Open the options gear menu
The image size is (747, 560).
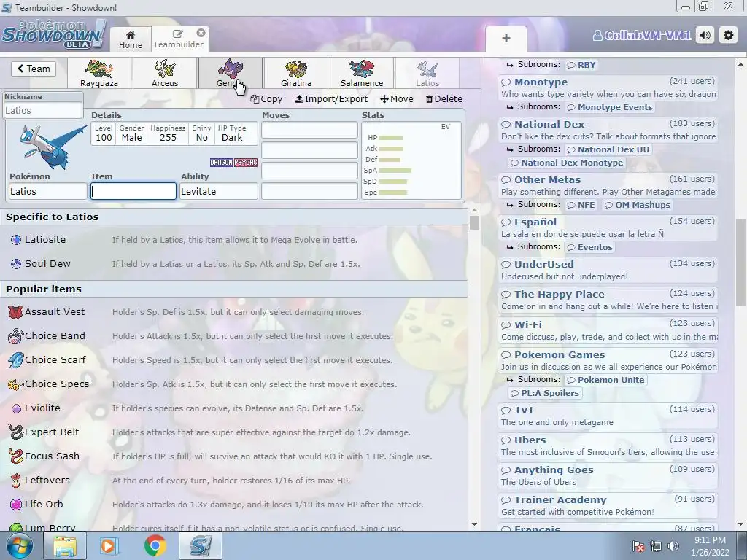[x=729, y=35]
